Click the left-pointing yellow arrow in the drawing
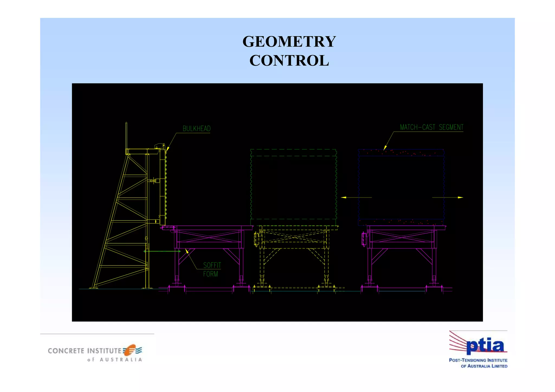The height and width of the screenshot is (392, 555). 356,197
